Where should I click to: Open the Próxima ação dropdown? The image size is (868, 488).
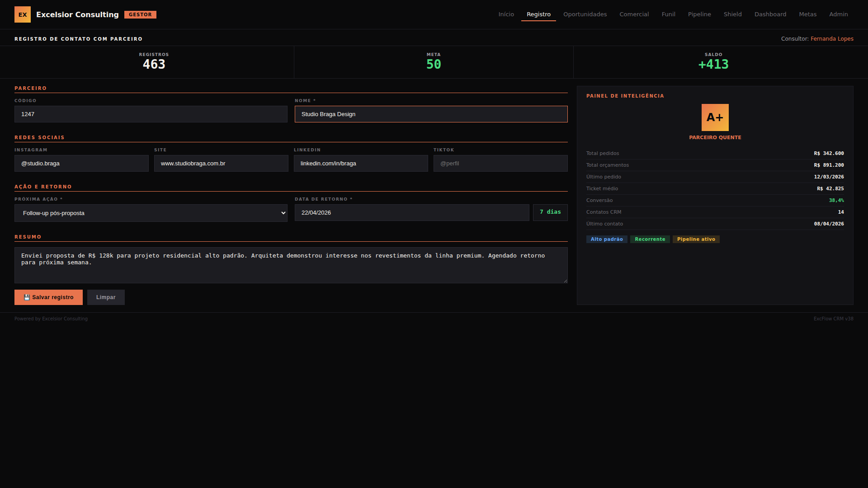tap(151, 213)
